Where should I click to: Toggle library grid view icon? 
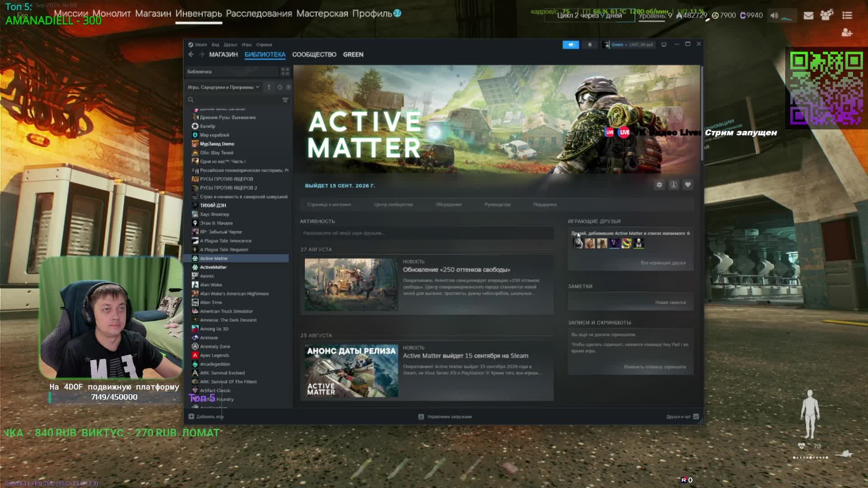[285, 71]
